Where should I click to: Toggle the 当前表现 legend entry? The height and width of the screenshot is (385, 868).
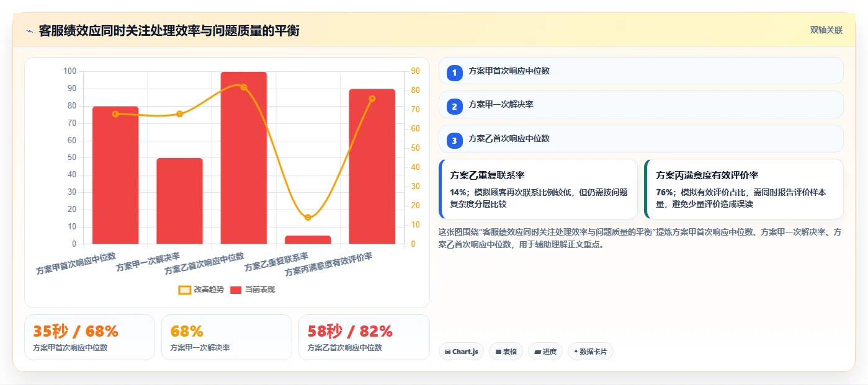(253, 290)
